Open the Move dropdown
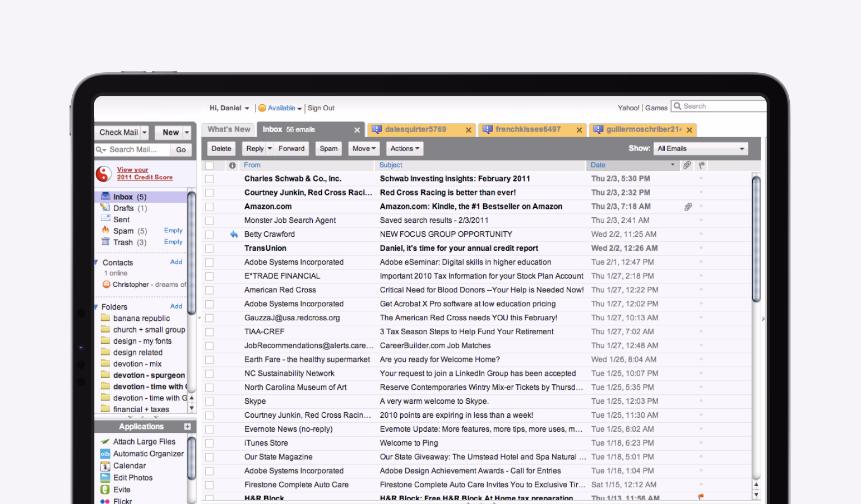 [364, 148]
